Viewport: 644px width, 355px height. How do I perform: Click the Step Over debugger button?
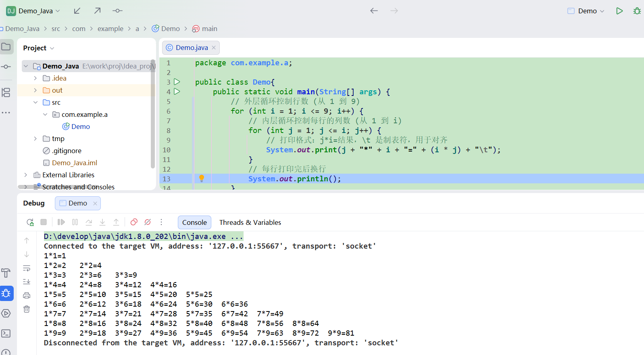pos(89,222)
